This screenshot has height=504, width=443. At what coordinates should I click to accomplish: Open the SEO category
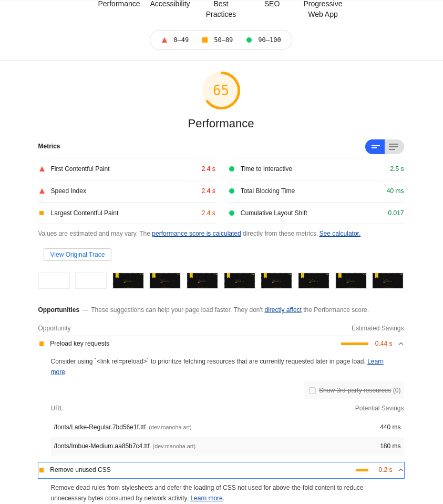(272, 4)
